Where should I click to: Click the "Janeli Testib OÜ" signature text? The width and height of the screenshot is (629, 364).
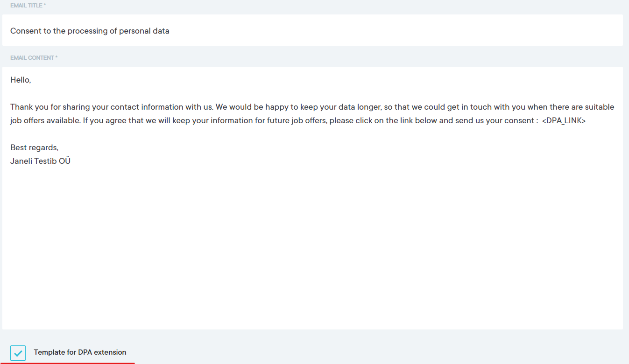(40, 161)
